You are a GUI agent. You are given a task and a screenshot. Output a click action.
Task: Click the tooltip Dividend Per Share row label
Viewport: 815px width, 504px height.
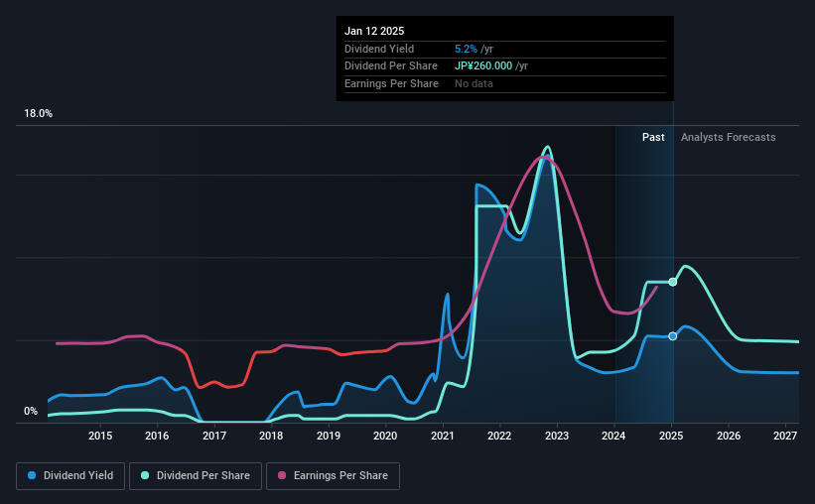pos(391,66)
